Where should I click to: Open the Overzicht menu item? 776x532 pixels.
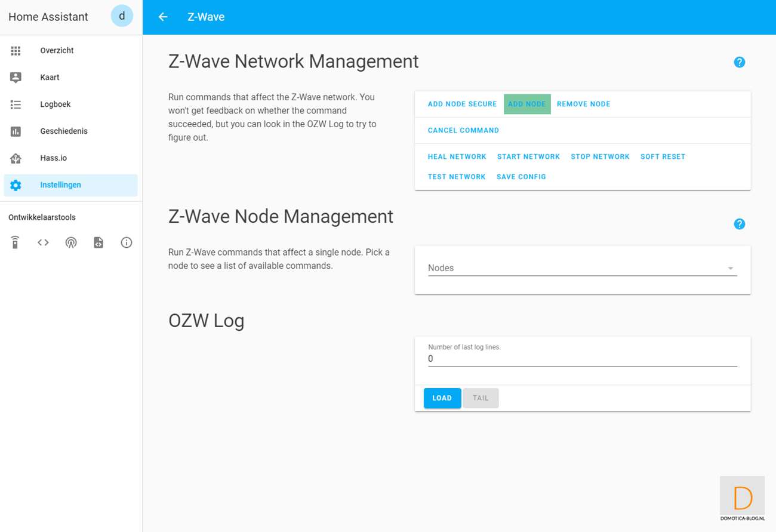tap(71, 51)
